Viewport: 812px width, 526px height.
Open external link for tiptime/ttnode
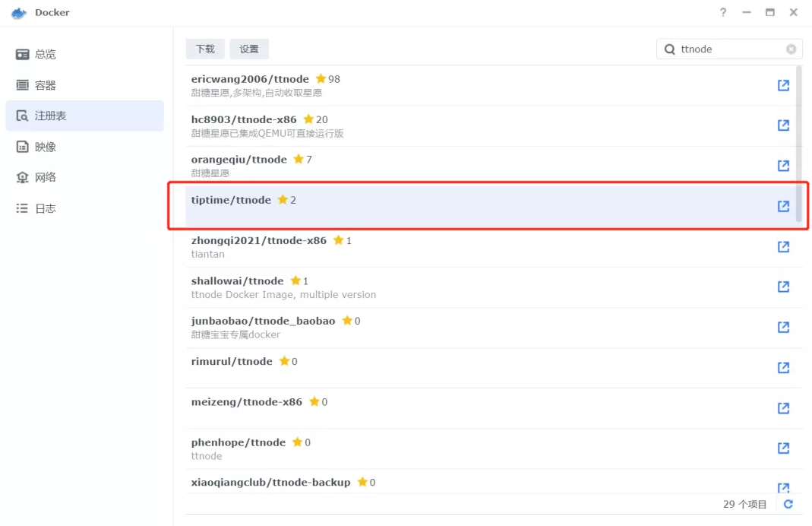(x=783, y=206)
